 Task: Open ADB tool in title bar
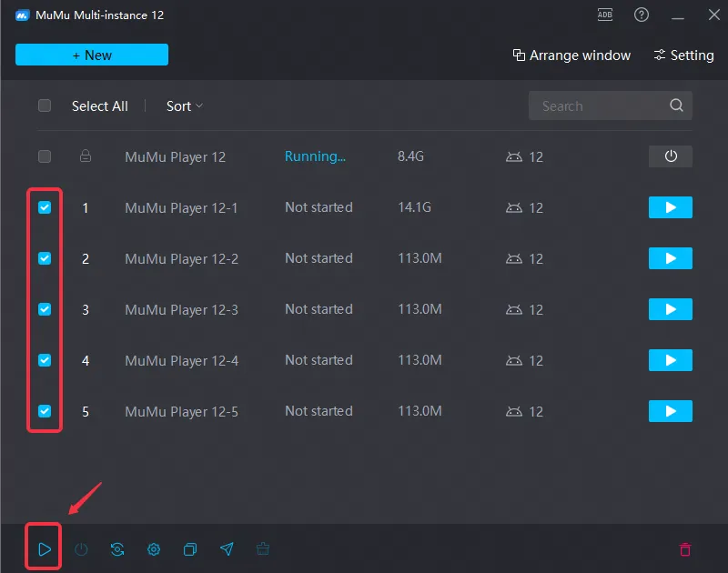pyautogui.click(x=604, y=15)
